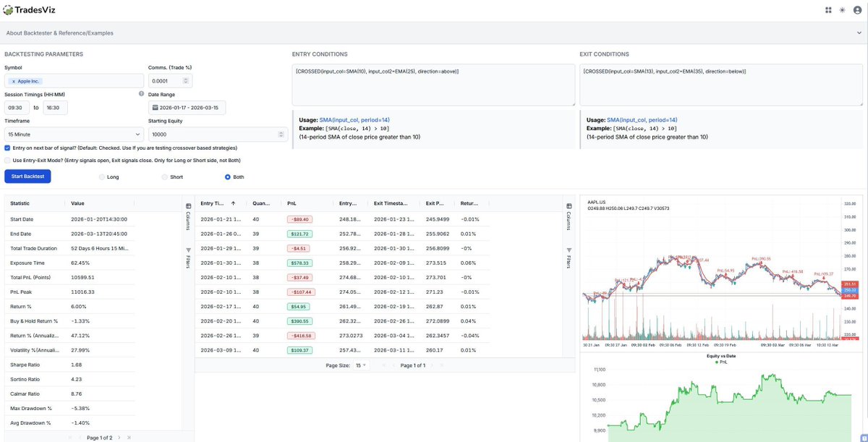Focus the Entry Conditions text area

coord(433,85)
